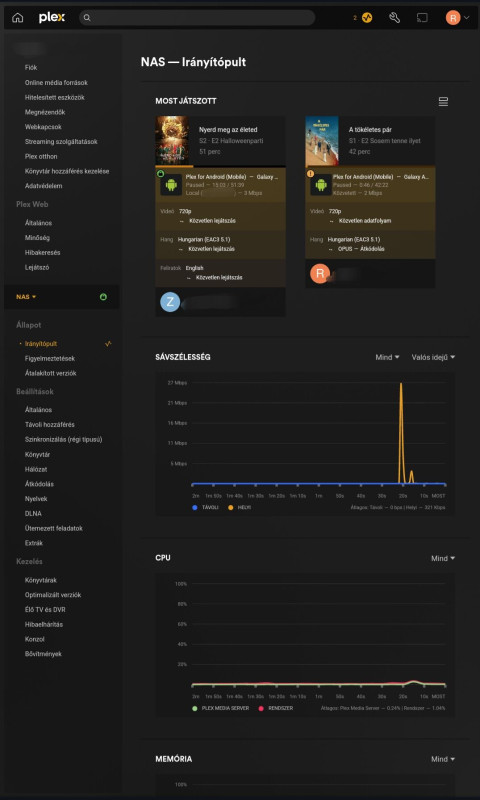This screenshot has width=480, height=800.
Task: Open Hibaelhárítás page
Action: [43, 624]
